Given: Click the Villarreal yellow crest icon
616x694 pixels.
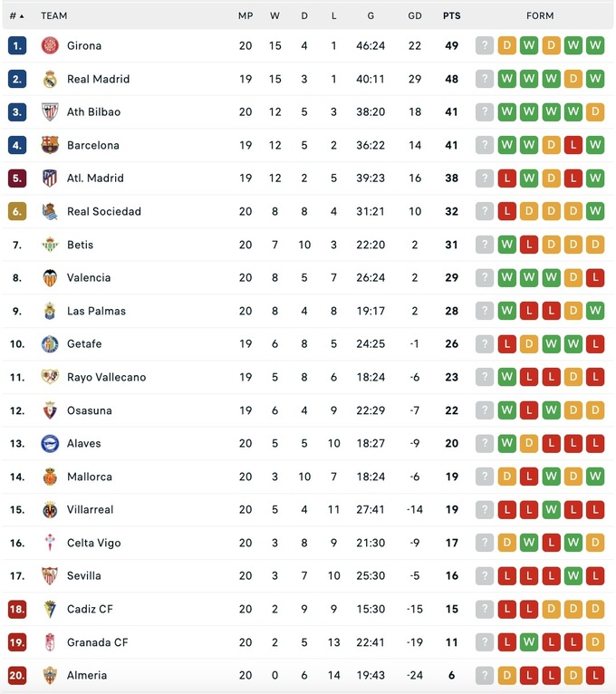Looking at the screenshot, I should 50,510.
